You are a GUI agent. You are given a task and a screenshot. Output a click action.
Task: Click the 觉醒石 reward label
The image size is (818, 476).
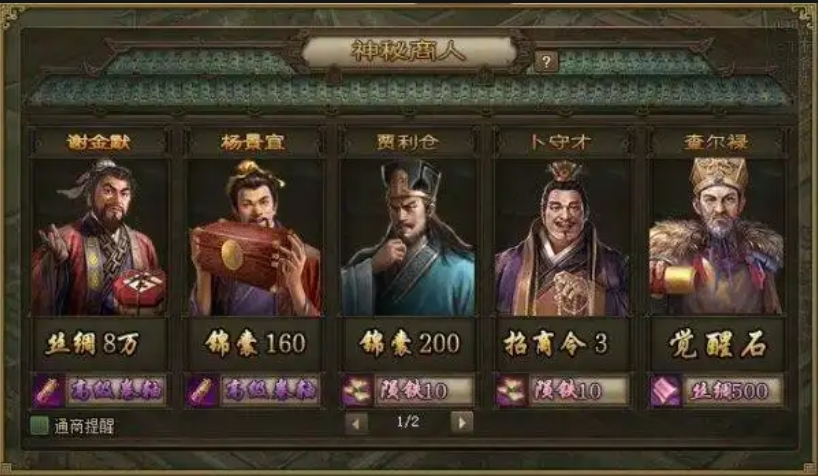[x=717, y=344]
